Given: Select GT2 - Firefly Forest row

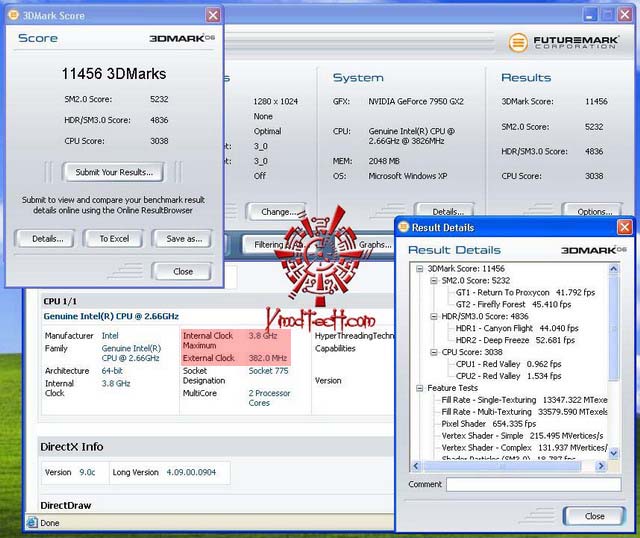Looking at the screenshot, I should [x=513, y=305].
